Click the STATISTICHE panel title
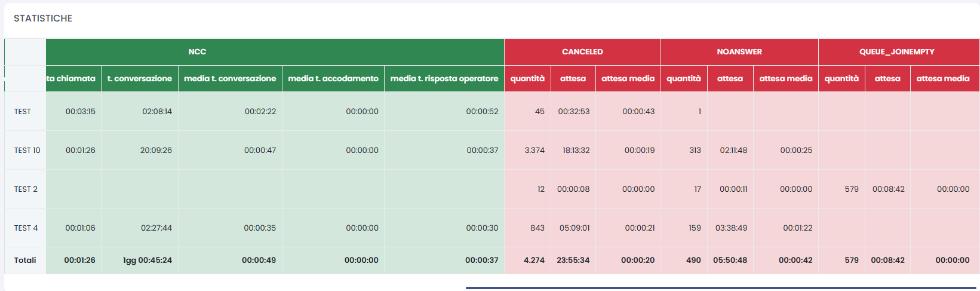Image resolution: width=980 pixels, height=291 pixels. click(43, 19)
